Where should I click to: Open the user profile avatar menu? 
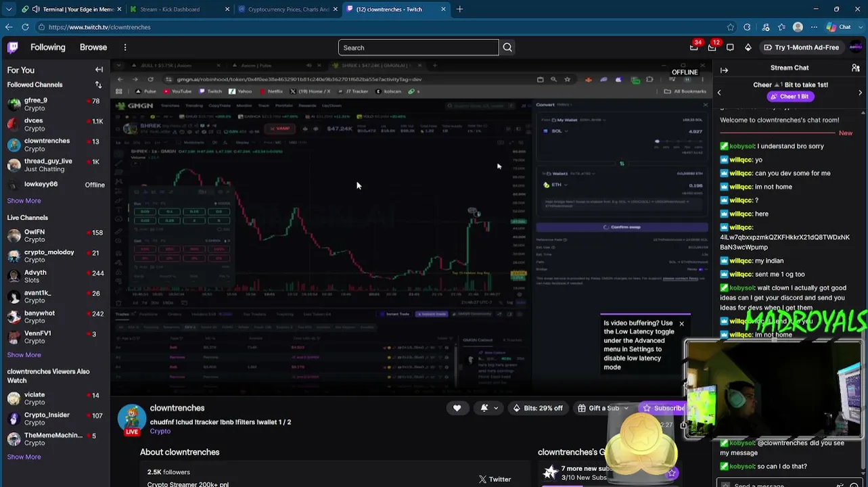point(855,47)
